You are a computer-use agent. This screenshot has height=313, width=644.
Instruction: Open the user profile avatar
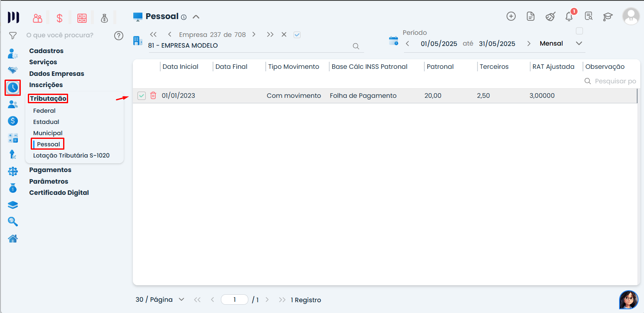631,16
